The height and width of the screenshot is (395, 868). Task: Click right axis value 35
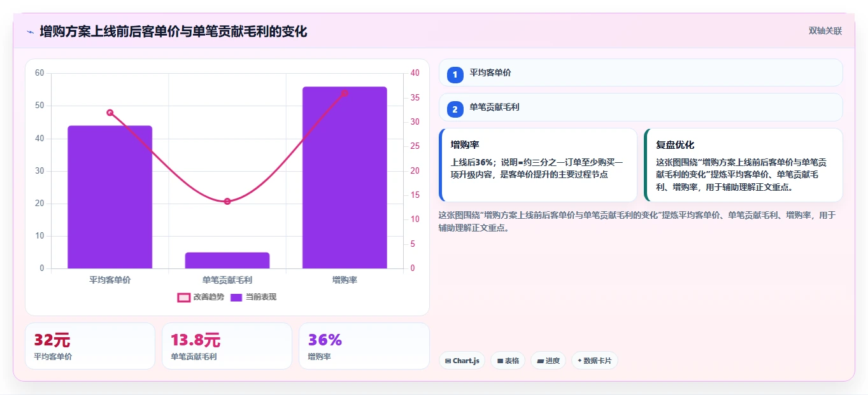tap(415, 98)
